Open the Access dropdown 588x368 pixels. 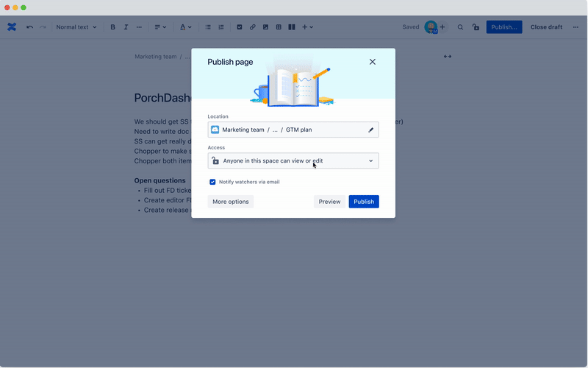pyautogui.click(x=293, y=160)
